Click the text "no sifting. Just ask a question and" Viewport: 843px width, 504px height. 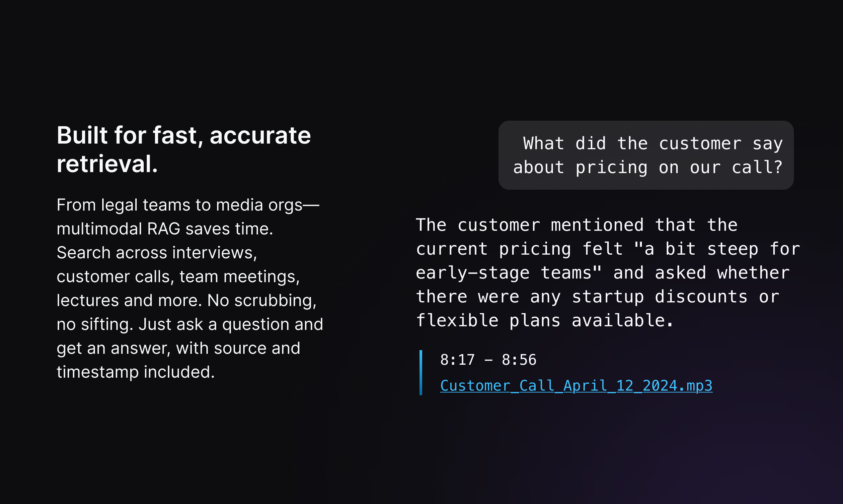point(190,324)
